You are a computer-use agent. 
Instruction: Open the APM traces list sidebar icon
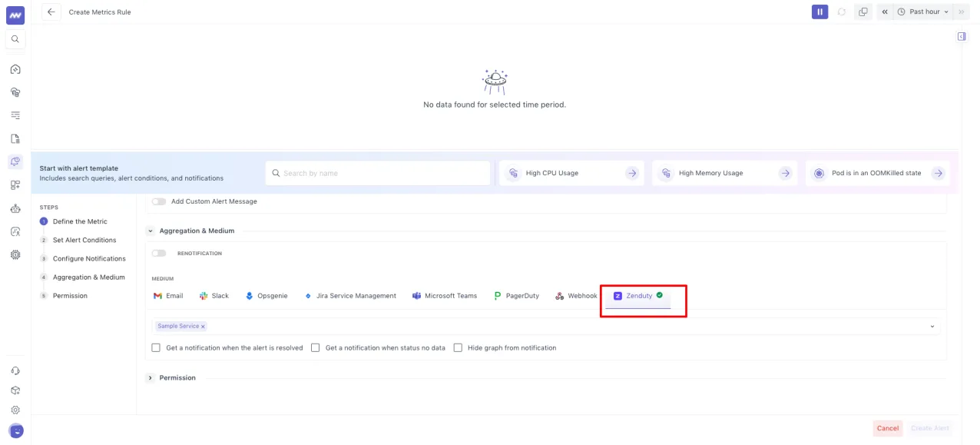pyautogui.click(x=15, y=115)
